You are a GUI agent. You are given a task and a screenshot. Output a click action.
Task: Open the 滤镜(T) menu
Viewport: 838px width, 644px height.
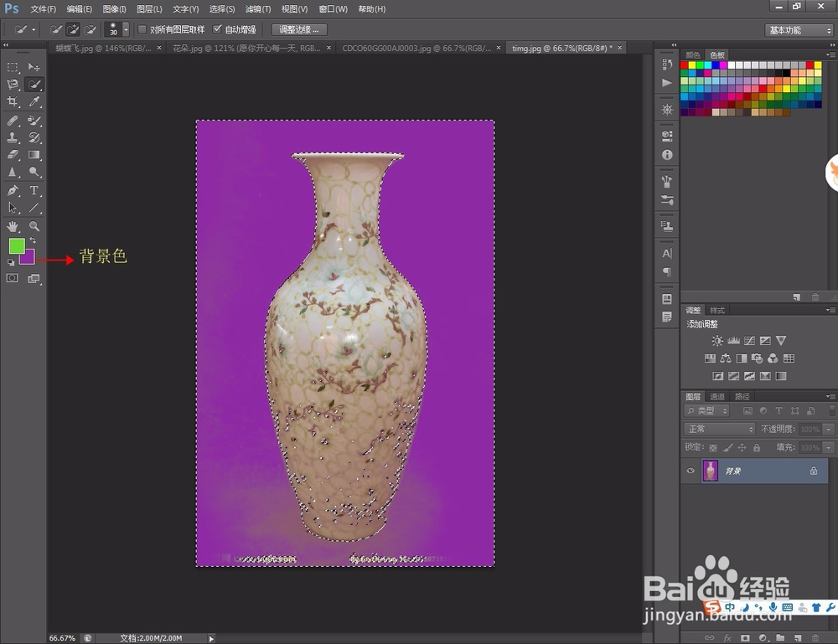tap(258, 9)
